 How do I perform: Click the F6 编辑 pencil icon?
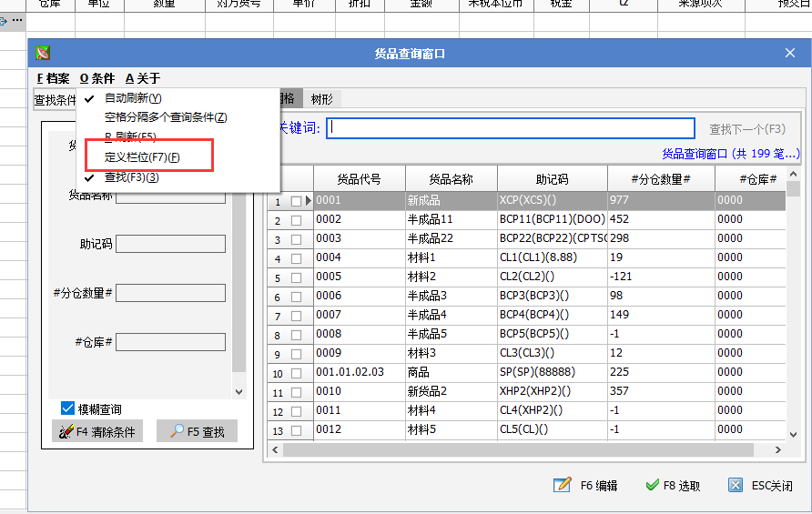(x=563, y=485)
